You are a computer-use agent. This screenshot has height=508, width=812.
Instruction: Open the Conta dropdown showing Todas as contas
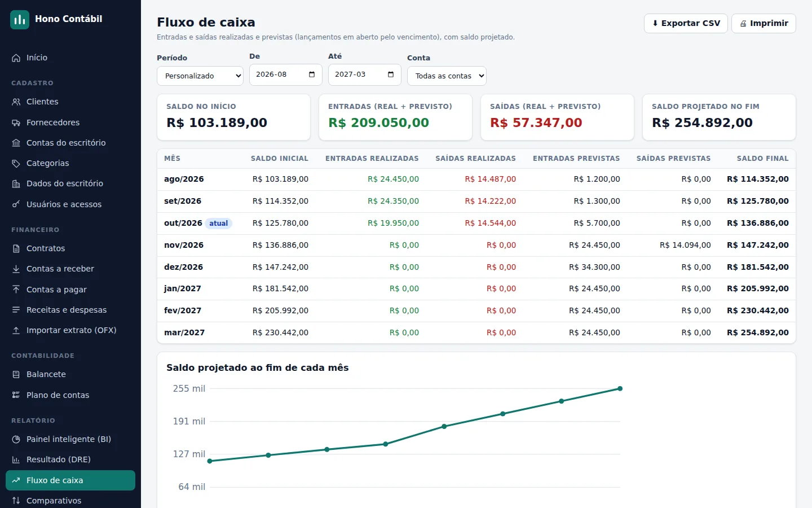(447, 76)
